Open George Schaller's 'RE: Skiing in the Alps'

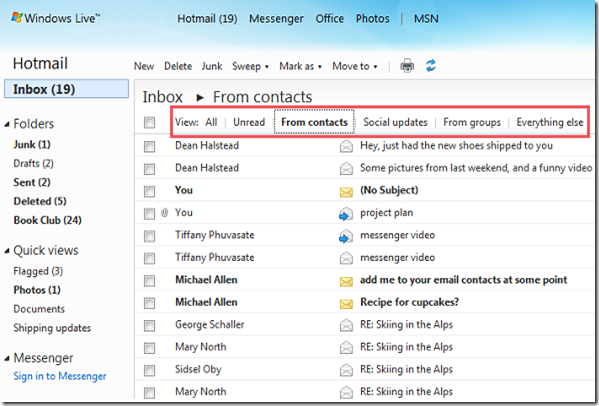click(x=406, y=325)
